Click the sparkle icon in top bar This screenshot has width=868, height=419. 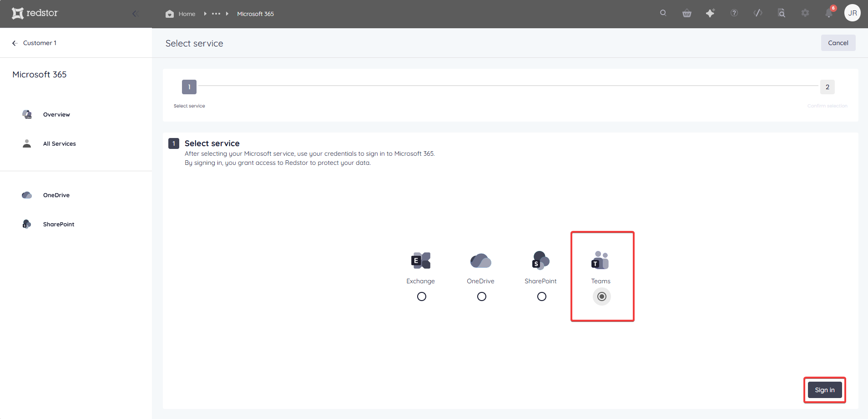(710, 13)
